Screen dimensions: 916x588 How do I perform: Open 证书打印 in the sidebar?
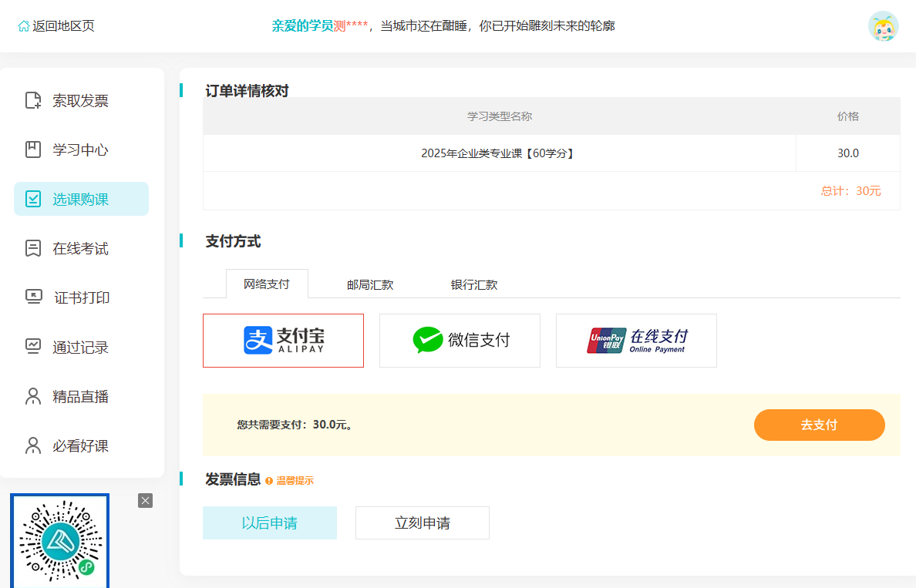[x=81, y=297]
